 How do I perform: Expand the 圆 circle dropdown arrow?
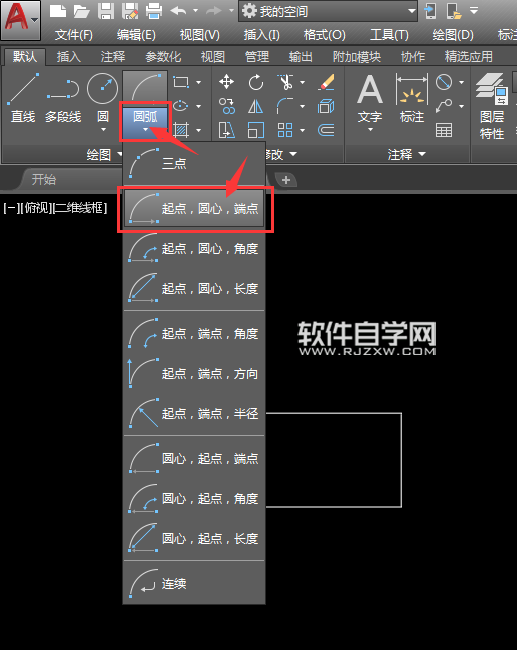click(x=103, y=130)
